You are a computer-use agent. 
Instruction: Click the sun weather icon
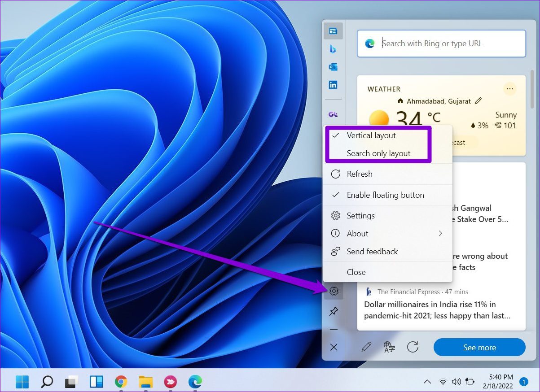379,119
